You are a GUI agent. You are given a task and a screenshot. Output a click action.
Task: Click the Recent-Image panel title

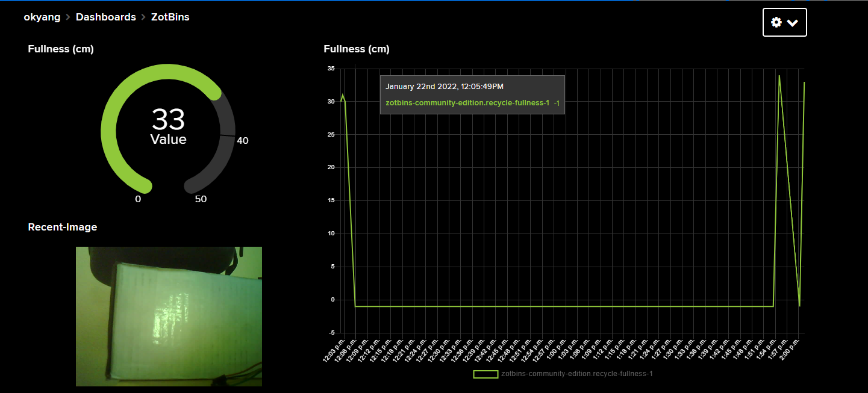pyautogui.click(x=63, y=227)
